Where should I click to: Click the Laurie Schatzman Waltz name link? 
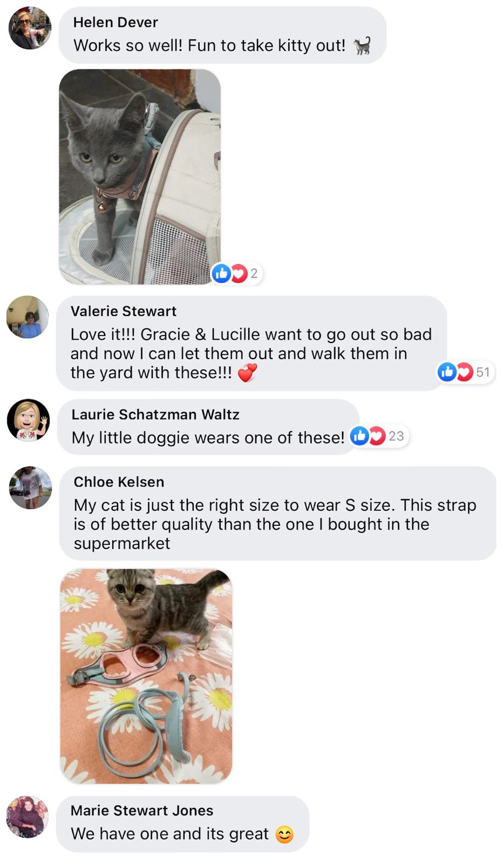pos(155,414)
